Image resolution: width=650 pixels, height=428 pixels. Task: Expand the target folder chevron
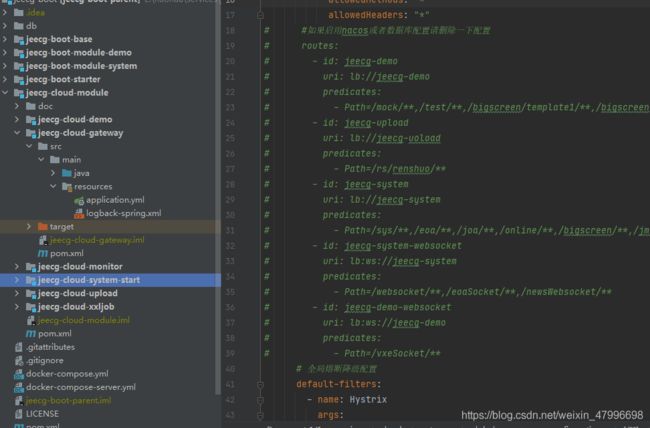tap(29, 226)
